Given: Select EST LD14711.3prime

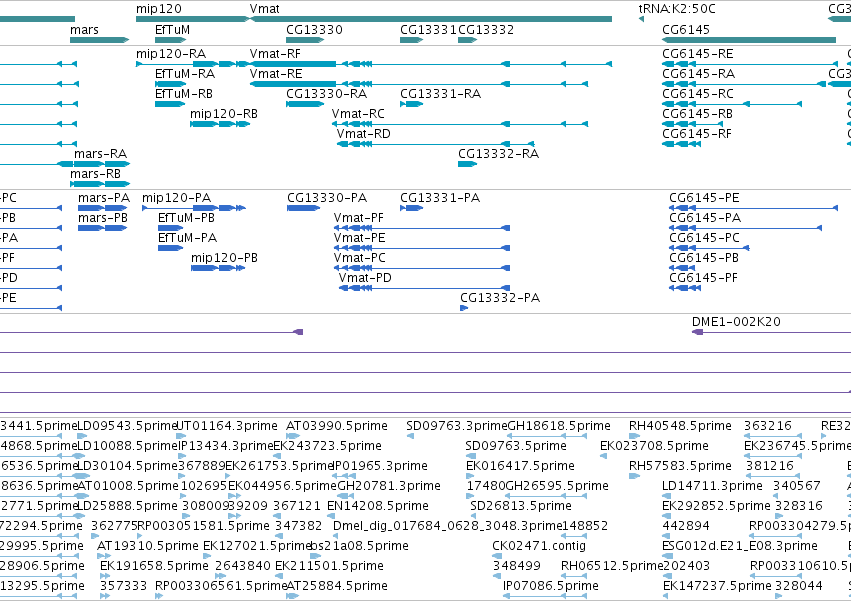Looking at the screenshot, I should (x=712, y=486).
